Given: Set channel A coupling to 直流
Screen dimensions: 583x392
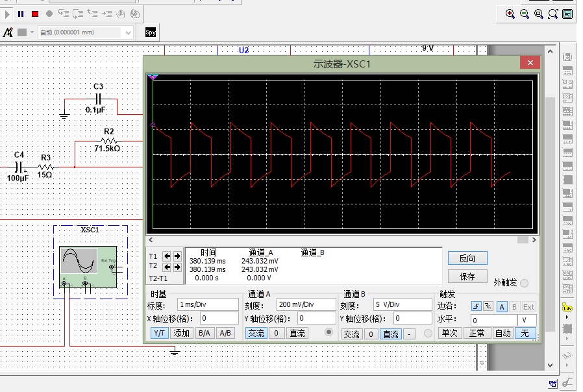Looking at the screenshot, I should pyautogui.click(x=297, y=333).
